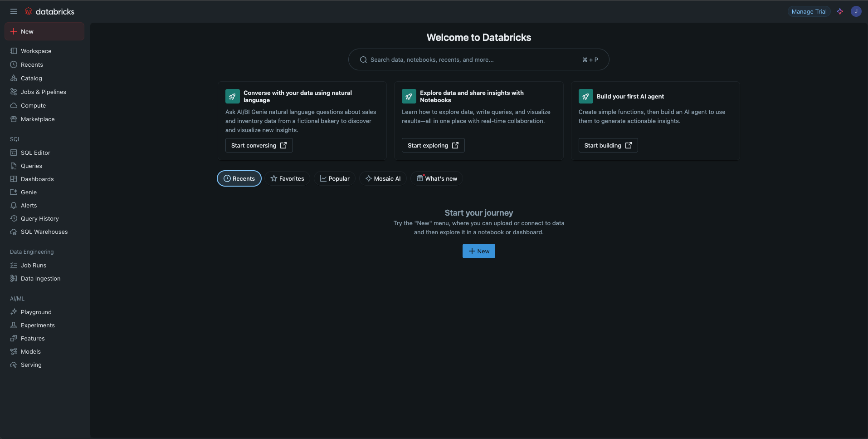Click the Playground sparkle icon
The width and height of the screenshot is (868, 439).
(14, 312)
